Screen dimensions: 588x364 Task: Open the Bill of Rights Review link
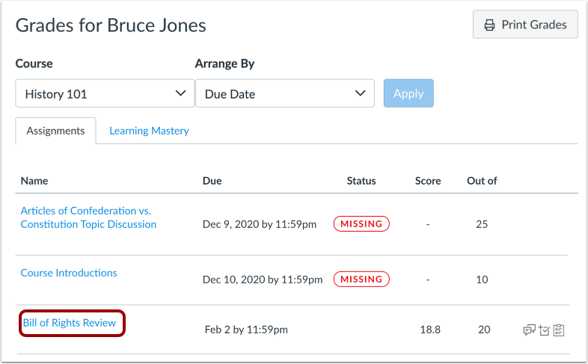pos(70,323)
